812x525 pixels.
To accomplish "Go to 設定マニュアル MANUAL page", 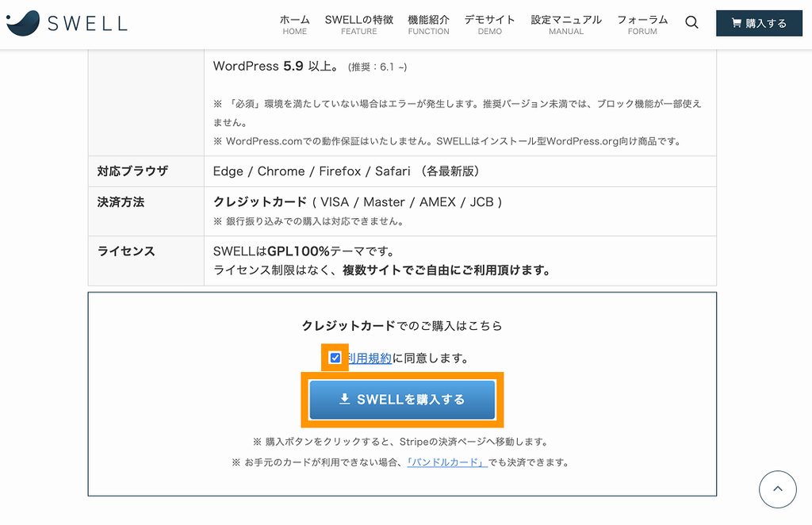I will click(566, 25).
